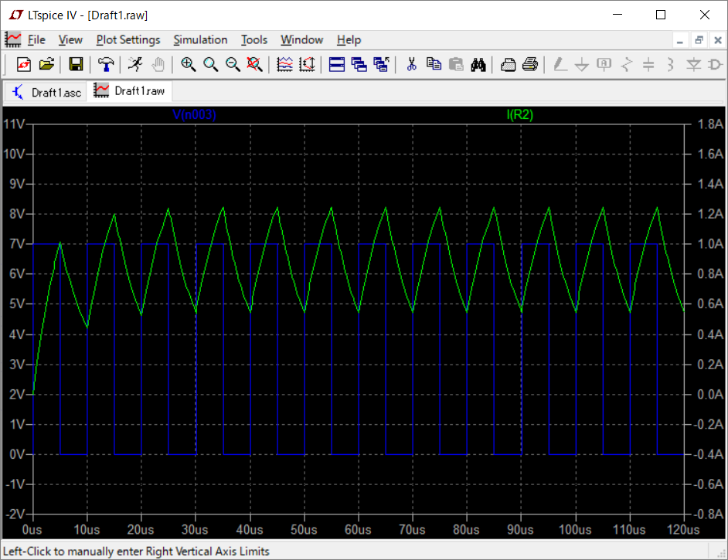Select the resistor component tool

tap(626, 64)
